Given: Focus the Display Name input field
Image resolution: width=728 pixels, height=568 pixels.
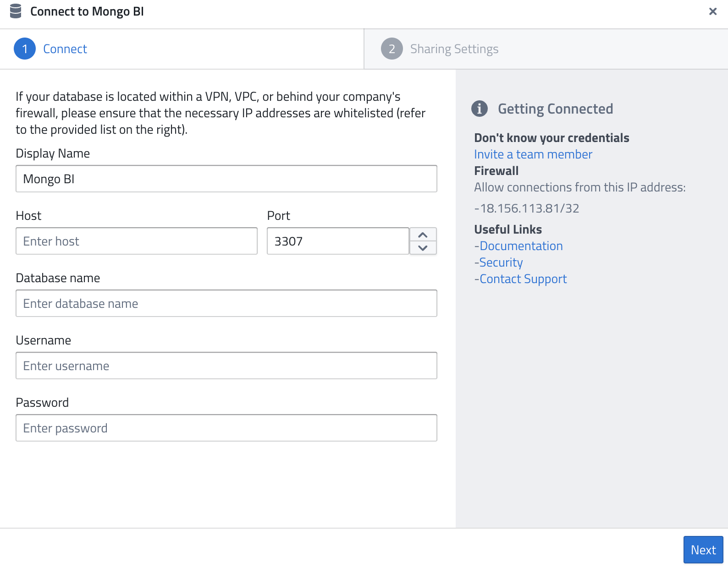Looking at the screenshot, I should coord(226,179).
